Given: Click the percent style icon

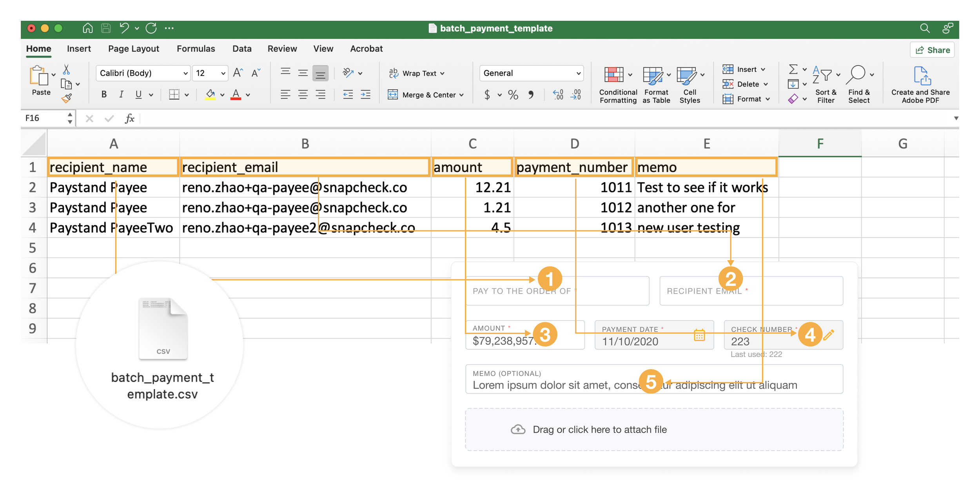Looking at the screenshot, I should 513,95.
